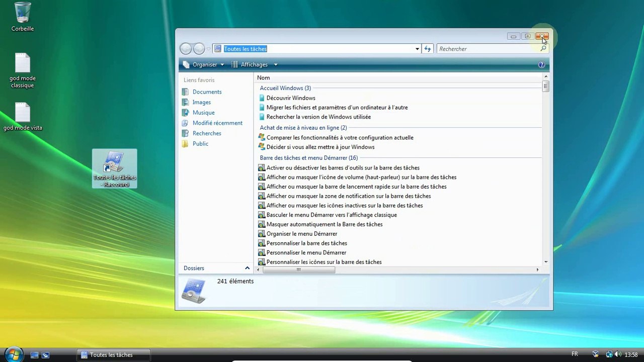Image resolution: width=644 pixels, height=362 pixels.
Task: Click the horizontal scrollbar thumb
Action: (x=298, y=270)
